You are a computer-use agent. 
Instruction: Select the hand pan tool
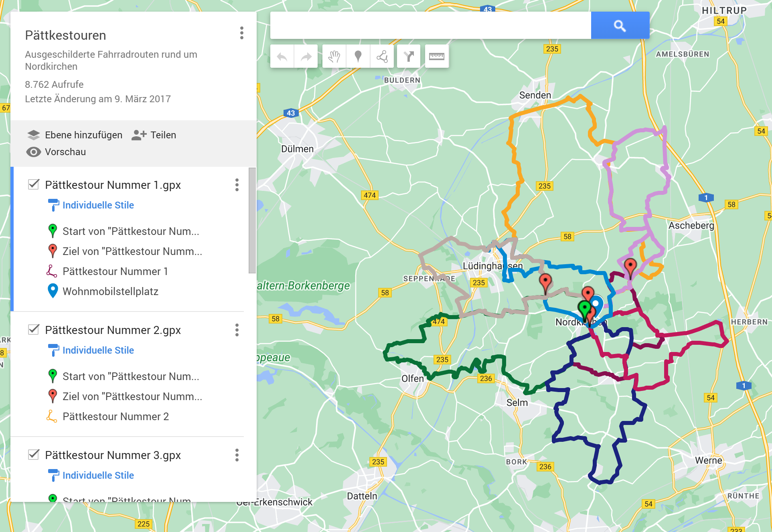334,57
